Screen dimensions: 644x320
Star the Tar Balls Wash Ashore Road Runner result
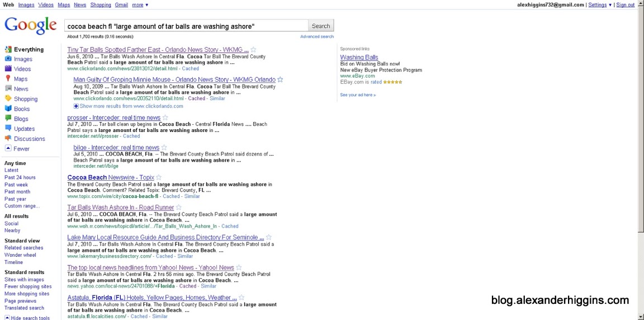pos(179,208)
